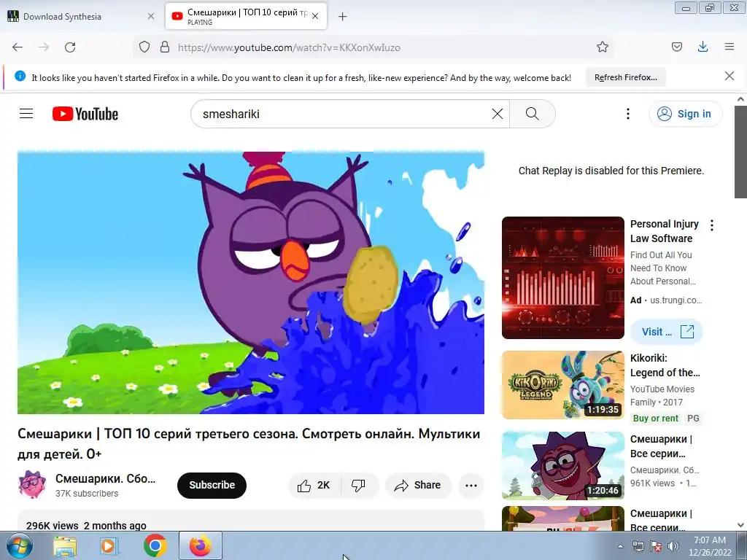Dislike the video
Viewport: 747px width, 560px height.
(359, 485)
